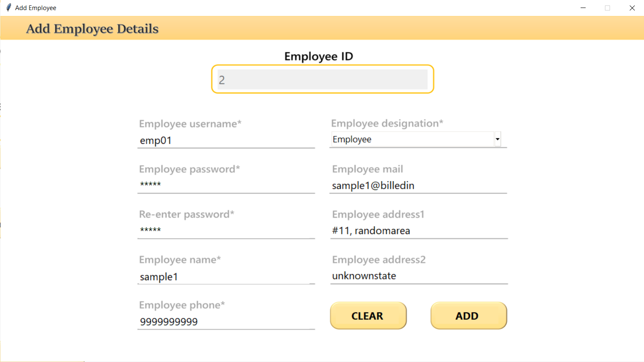Focus the Employee username field
Image resolution: width=644 pixels, height=362 pixels.
tap(226, 141)
